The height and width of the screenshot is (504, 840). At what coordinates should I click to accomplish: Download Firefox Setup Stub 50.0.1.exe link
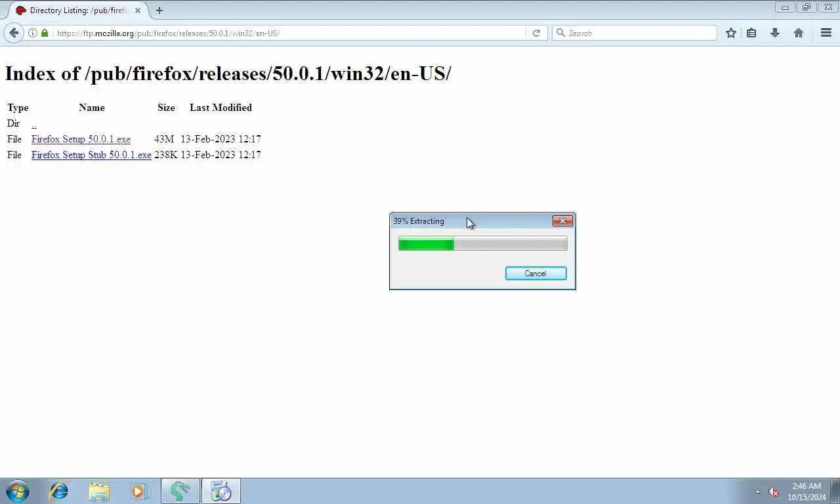coord(91,155)
